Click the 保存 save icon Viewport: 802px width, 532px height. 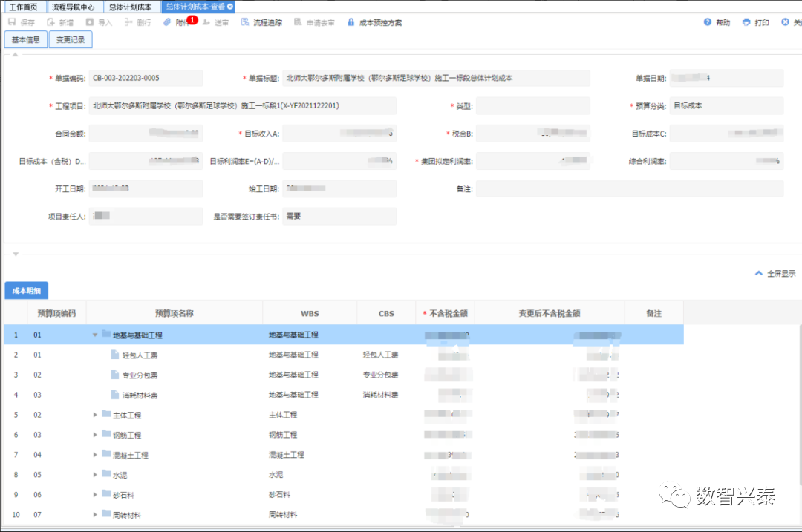[12, 23]
